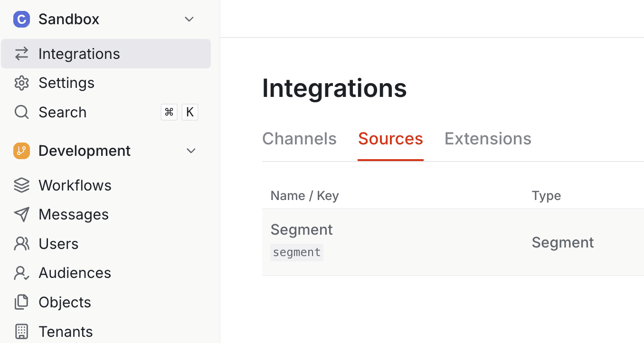Click the Tenants building icon
The image size is (644, 343).
tap(22, 332)
